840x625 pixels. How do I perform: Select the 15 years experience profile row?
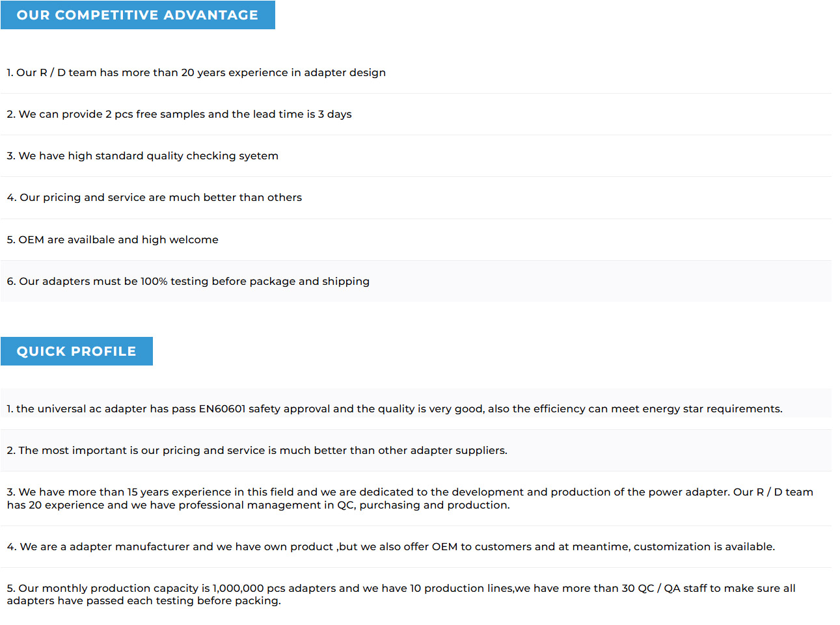click(416, 499)
